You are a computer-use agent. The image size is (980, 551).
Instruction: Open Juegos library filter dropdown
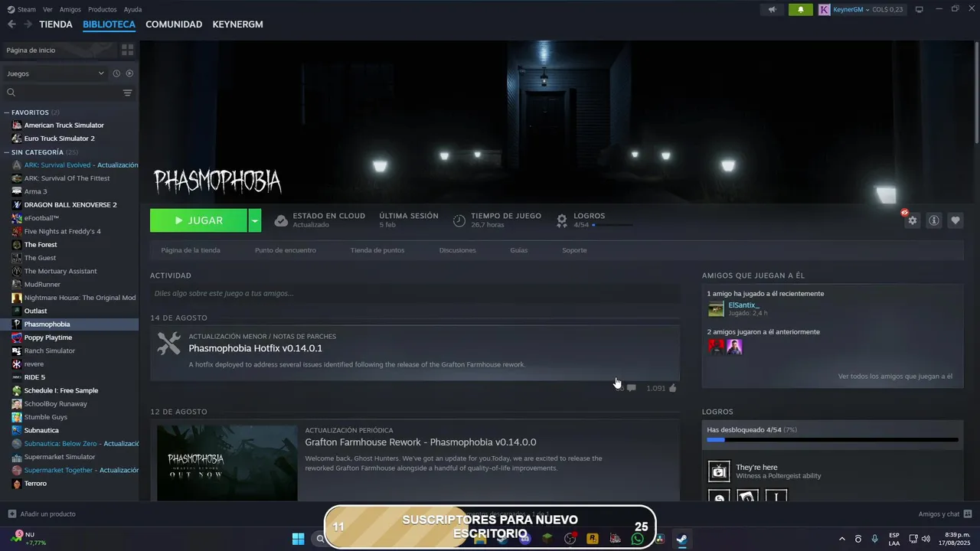tap(55, 73)
